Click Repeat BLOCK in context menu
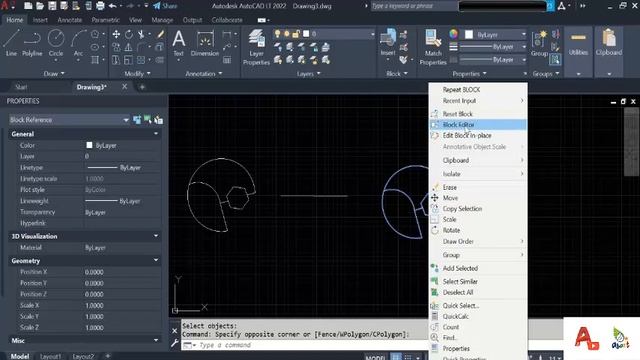The width and height of the screenshot is (640, 360). (478, 90)
